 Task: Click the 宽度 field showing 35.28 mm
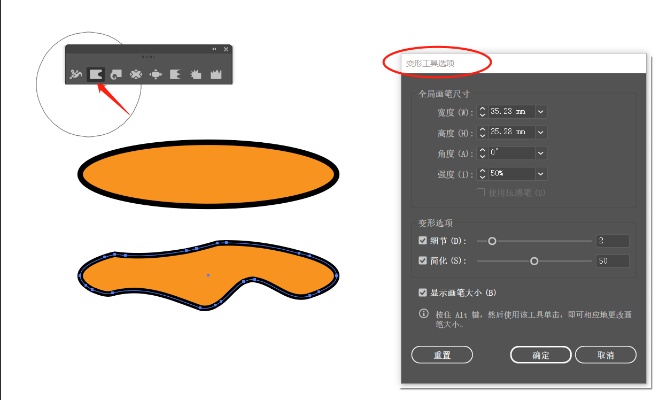click(511, 112)
